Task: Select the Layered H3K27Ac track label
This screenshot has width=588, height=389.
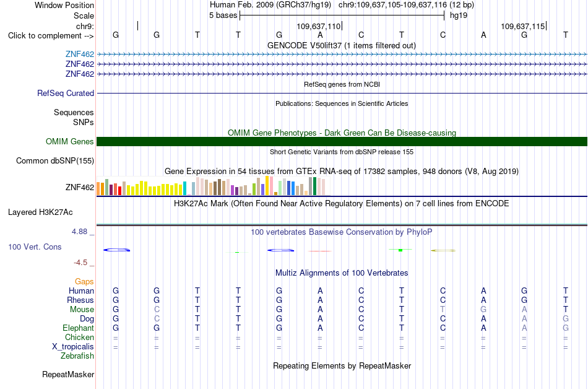Action: point(40,212)
